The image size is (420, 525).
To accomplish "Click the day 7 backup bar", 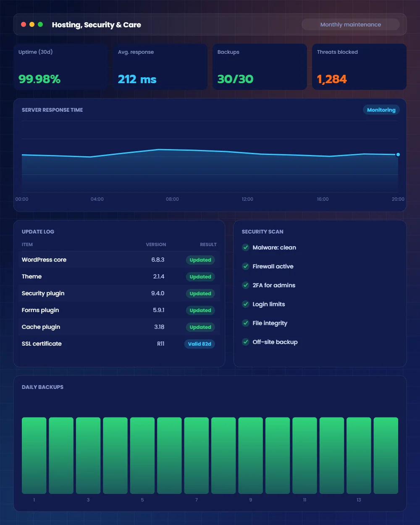I will 197,456.
